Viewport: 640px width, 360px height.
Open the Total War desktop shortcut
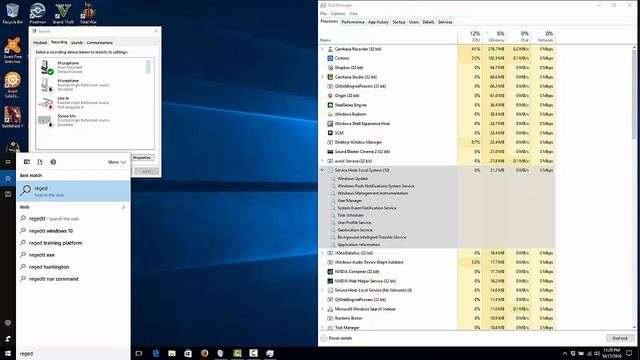coord(88,13)
